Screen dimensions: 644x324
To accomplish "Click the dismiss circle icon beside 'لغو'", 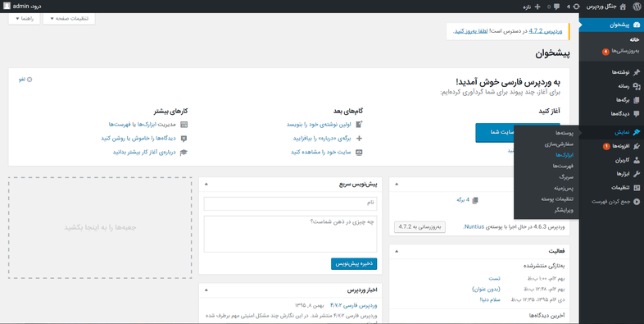I will 29,80.
